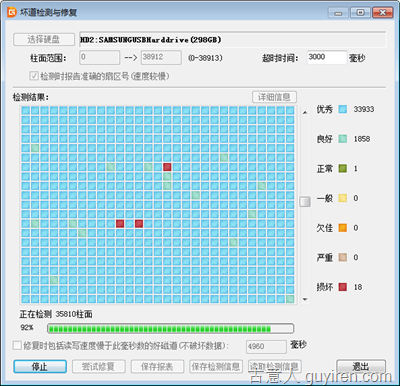Click the 严重 tan legend swatch
This screenshot has width=400, height=386.
(x=343, y=257)
